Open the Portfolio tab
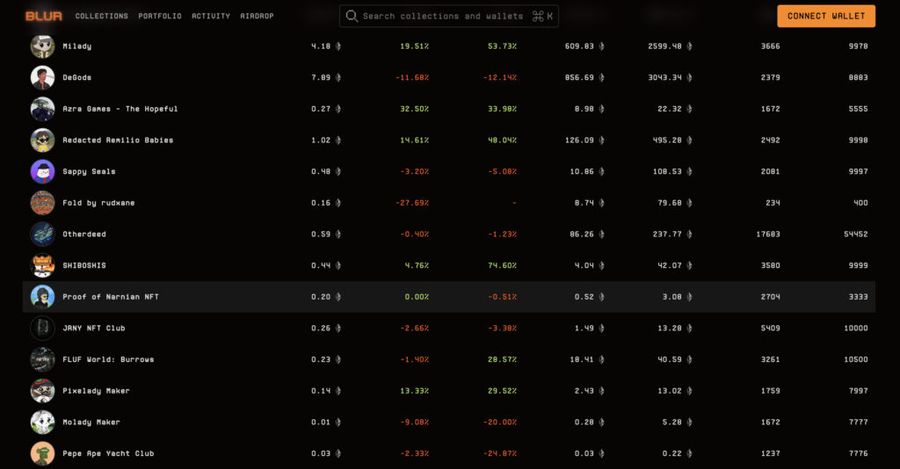 coord(160,16)
